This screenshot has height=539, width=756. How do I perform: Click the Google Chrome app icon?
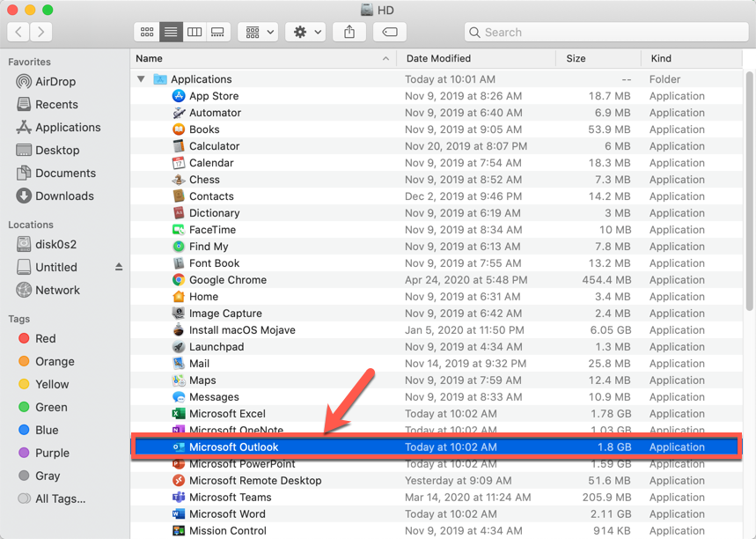click(x=179, y=280)
